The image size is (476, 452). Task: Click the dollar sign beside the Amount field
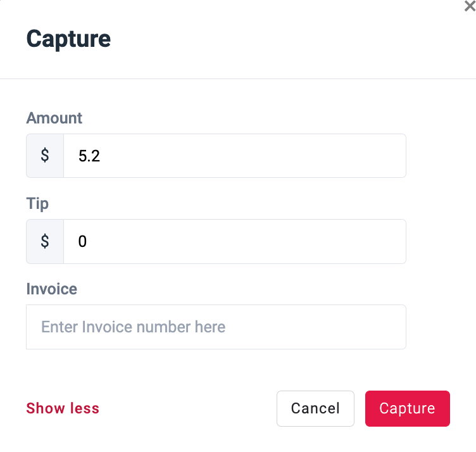45,156
